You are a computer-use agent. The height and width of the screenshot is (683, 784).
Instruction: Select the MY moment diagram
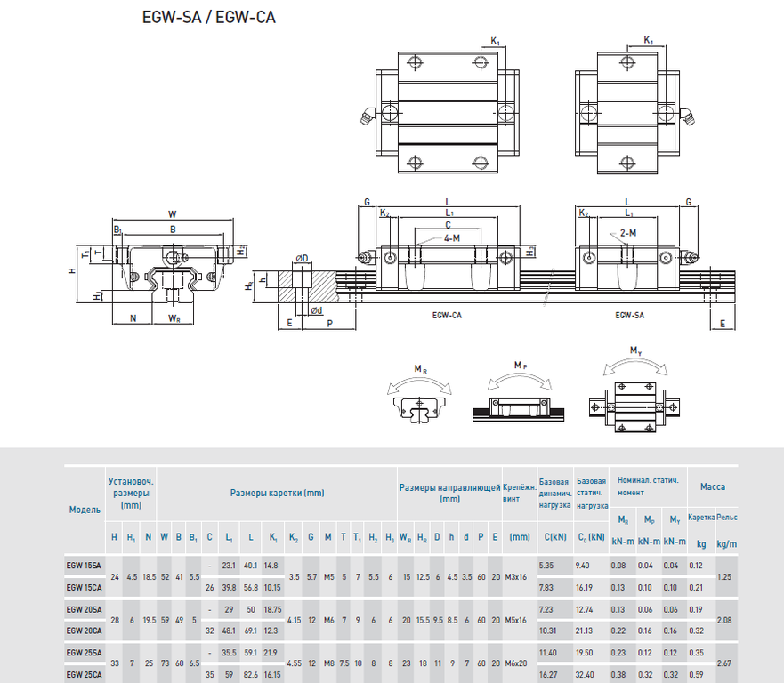[x=634, y=390]
